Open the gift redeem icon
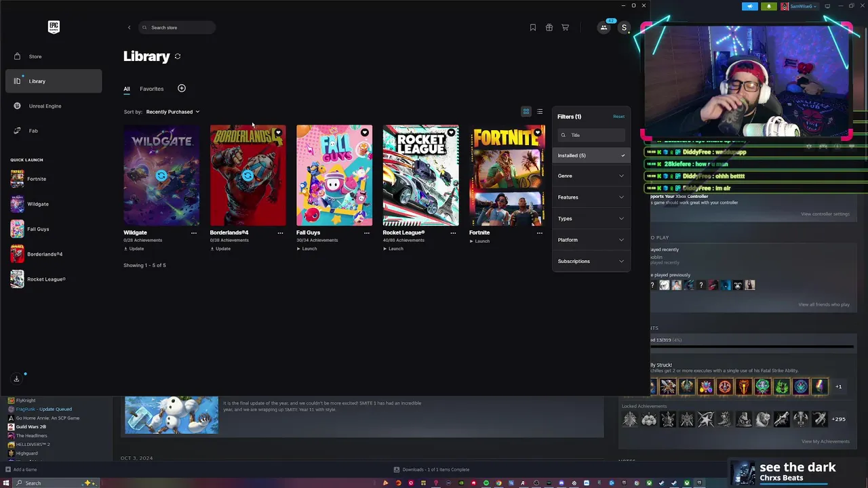This screenshot has height=488, width=868. click(x=549, y=28)
